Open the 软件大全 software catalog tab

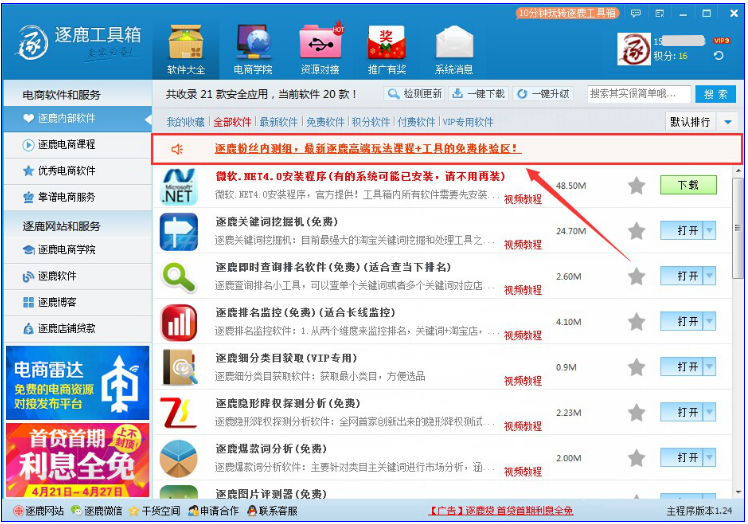pos(186,49)
